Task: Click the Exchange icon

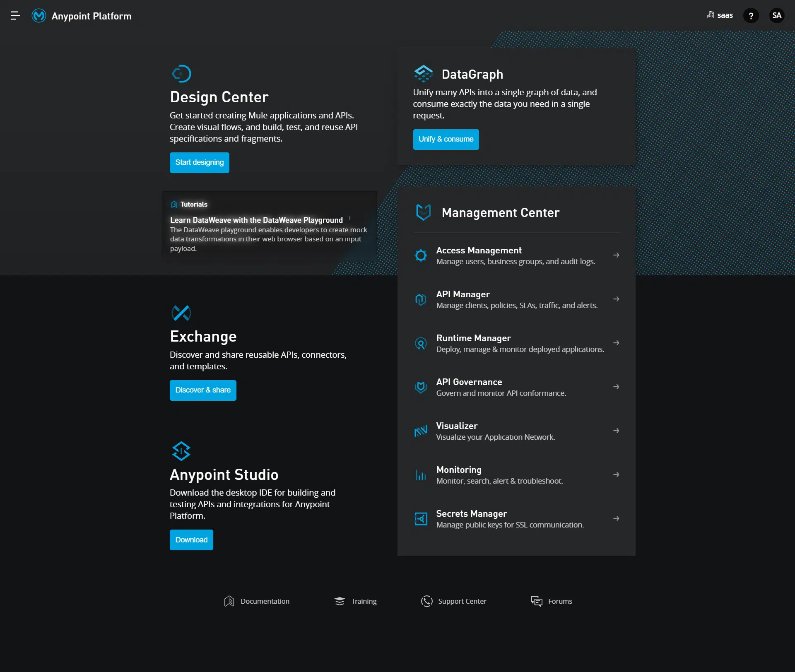Action: click(181, 313)
